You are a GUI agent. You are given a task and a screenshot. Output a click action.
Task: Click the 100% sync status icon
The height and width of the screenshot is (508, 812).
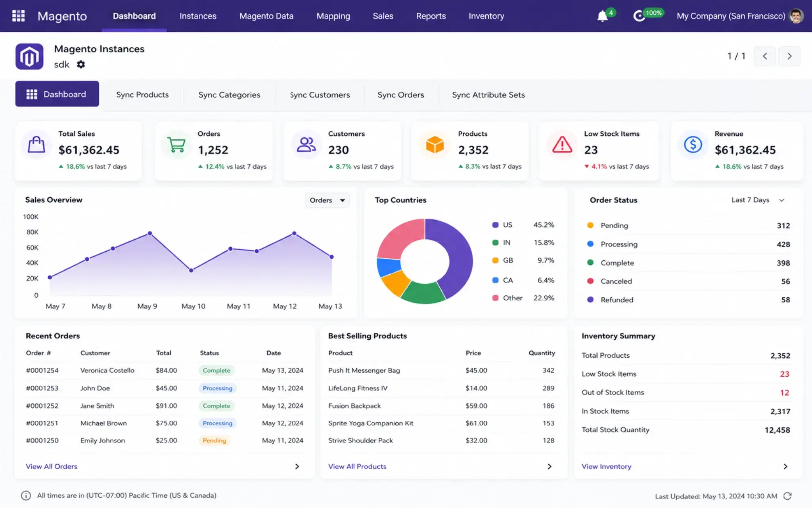(x=639, y=16)
